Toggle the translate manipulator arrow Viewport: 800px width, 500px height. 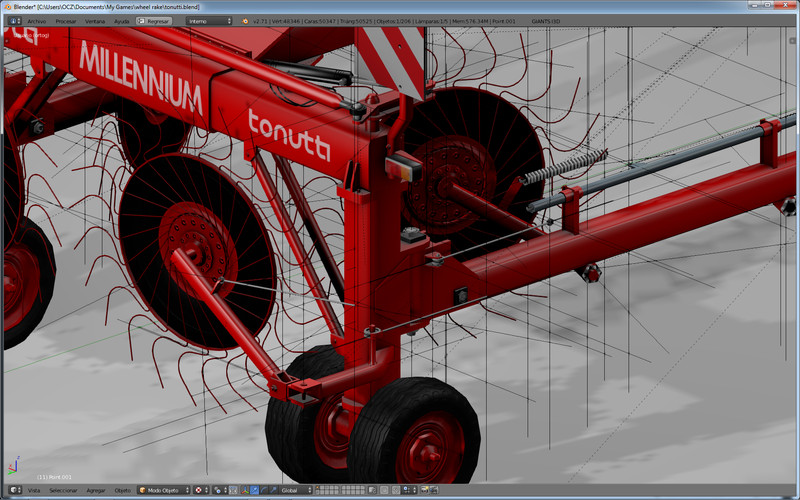pos(254,491)
